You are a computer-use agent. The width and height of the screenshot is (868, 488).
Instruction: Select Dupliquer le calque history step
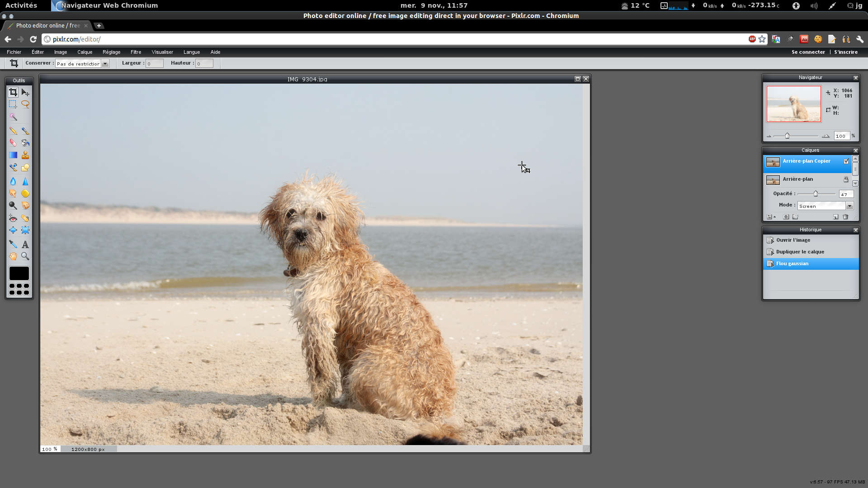[800, 252]
